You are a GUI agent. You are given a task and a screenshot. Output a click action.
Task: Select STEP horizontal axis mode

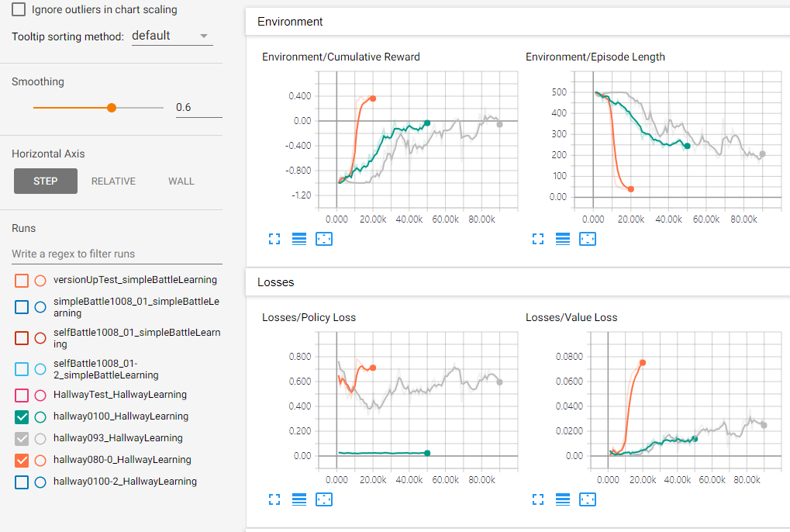coord(45,181)
